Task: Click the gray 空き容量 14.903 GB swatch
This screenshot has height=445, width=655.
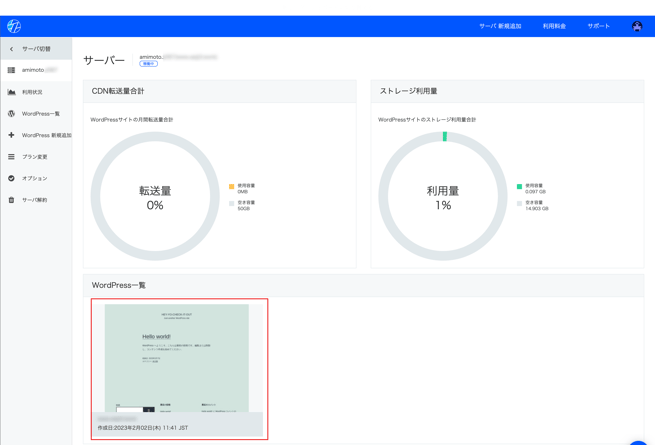Action: 519,203
